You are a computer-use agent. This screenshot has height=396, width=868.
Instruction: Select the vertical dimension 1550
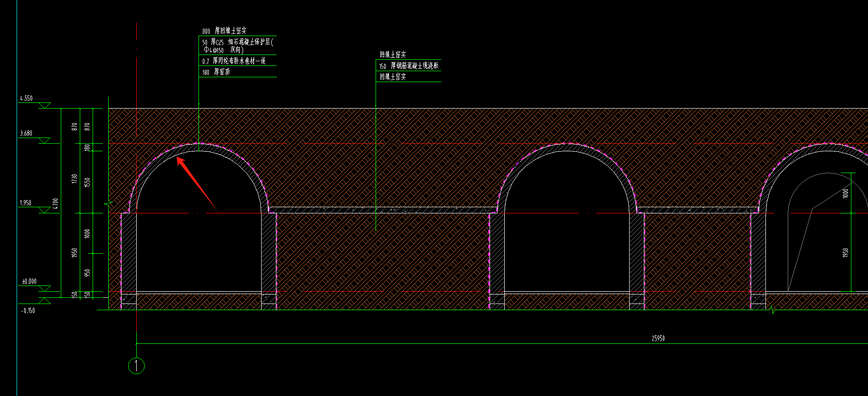click(x=87, y=183)
